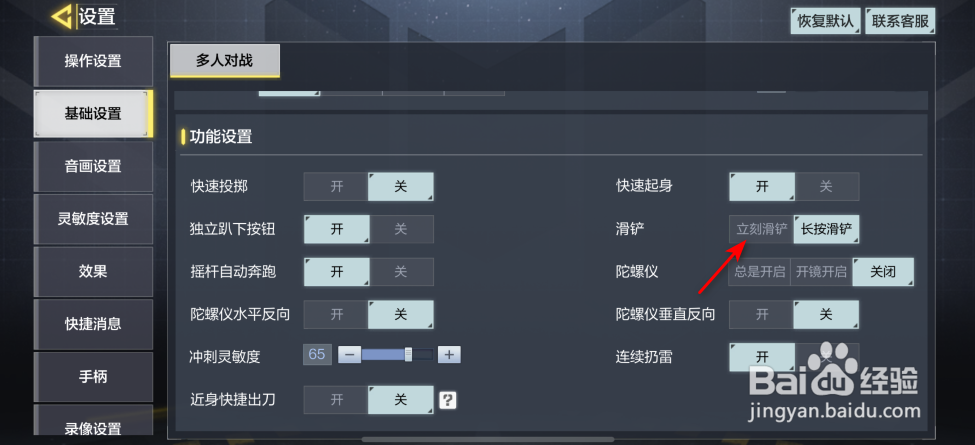Click the 联系客服 button
The width and height of the screenshot is (975, 445).
click(x=900, y=21)
